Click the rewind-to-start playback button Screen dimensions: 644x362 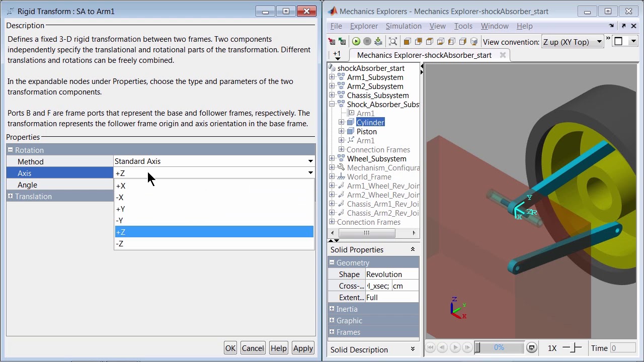coord(431,347)
